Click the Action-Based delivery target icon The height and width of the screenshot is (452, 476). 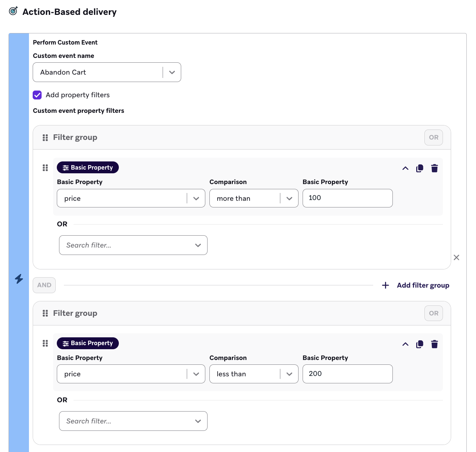click(13, 11)
